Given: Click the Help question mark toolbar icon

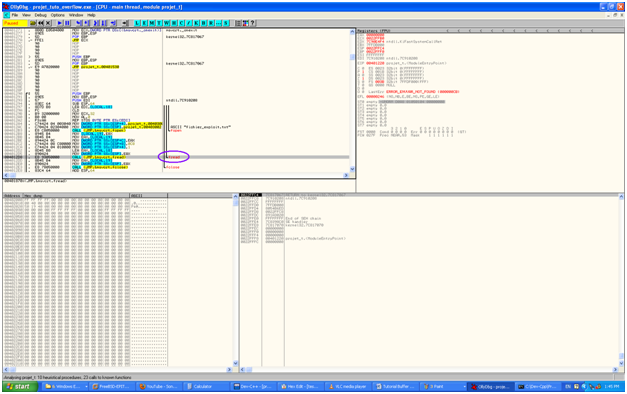Looking at the screenshot, I should click(x=252, y=23).
